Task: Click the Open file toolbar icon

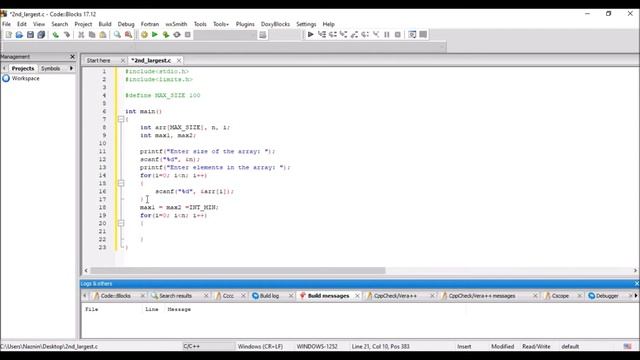Action: pyautogui.click(x=19, y=35)
